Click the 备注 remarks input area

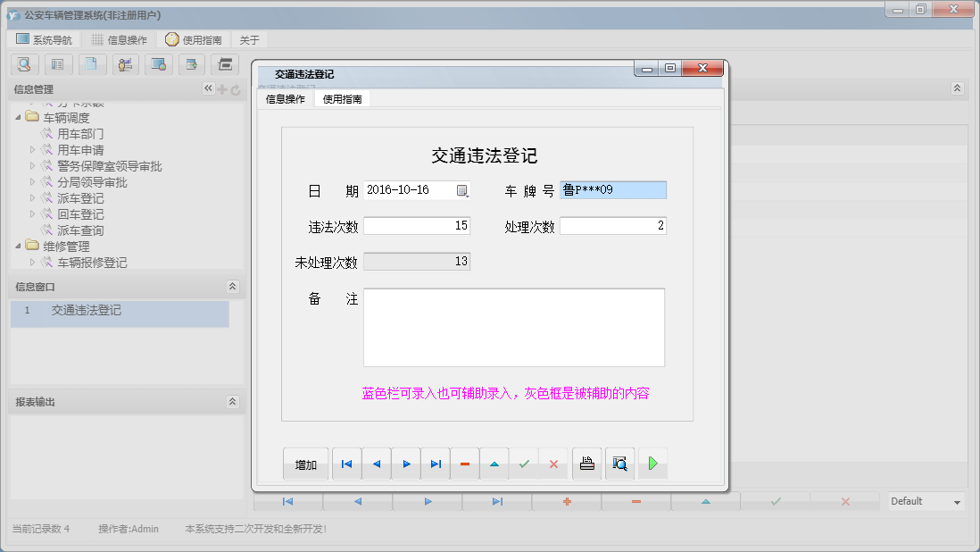click(x=513, y=326)
